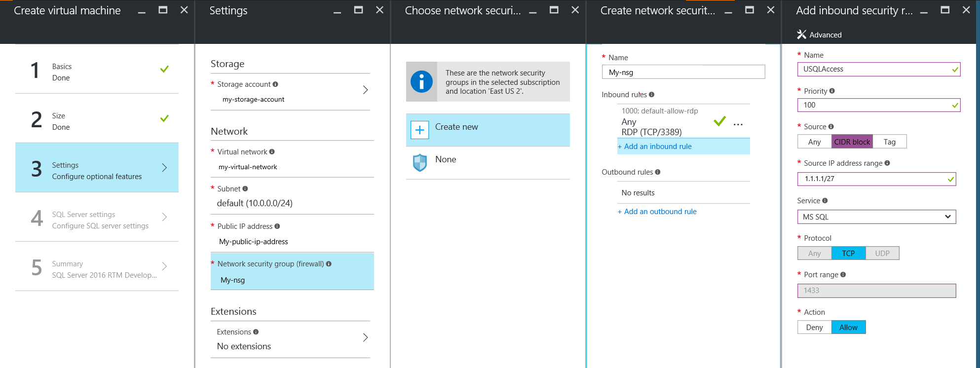Click the shield icon beside None
980x368 pixels.
tap(420, 162)
